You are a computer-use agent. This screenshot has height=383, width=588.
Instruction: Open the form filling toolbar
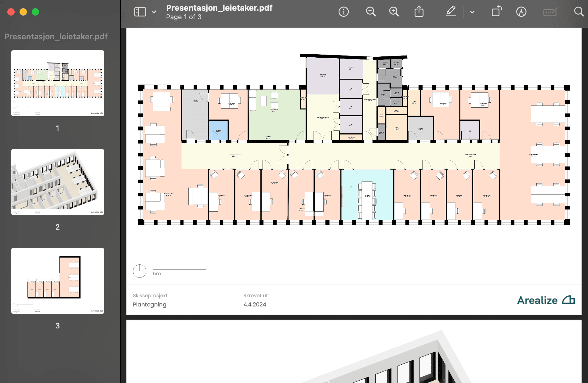pyautogui.click(x=550, y=12)
